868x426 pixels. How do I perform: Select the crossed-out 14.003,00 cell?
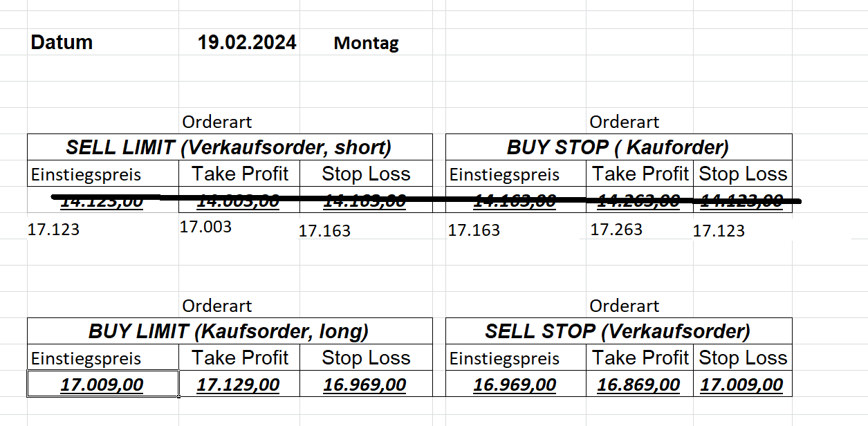pos(239,201)
